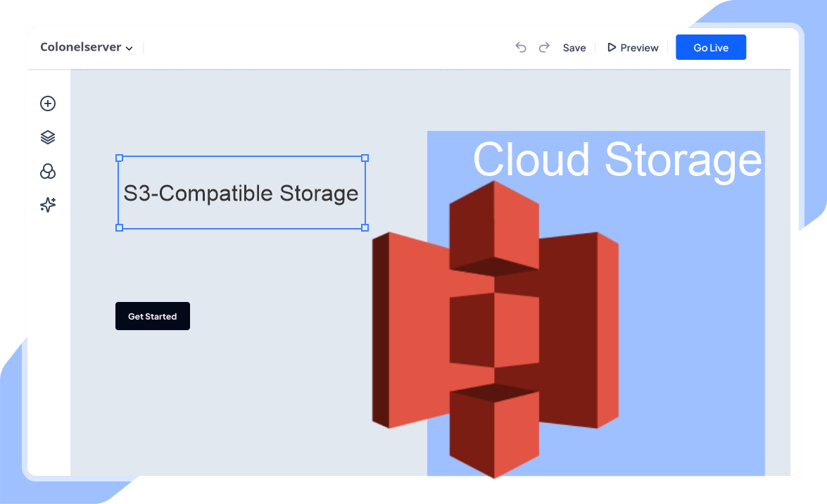Viewport: 827px width, 504px height.
Task: Expand the chevron next to Colonelserver
Action: (130, 48)
